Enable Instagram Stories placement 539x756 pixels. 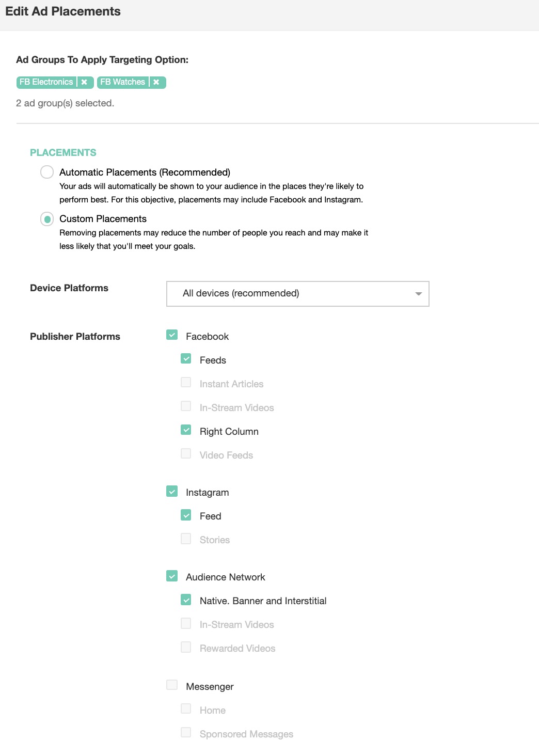(x=186, y=539)
